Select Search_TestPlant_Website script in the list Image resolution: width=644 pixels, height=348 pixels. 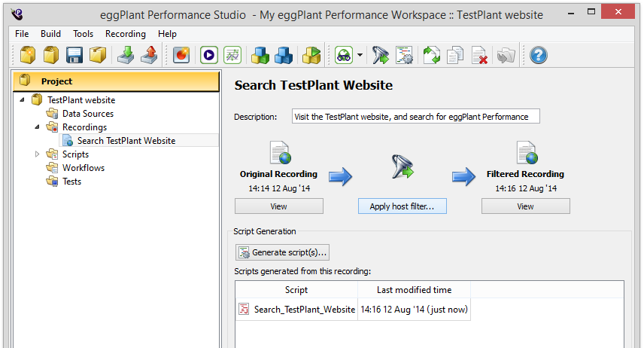pos(304,310)
